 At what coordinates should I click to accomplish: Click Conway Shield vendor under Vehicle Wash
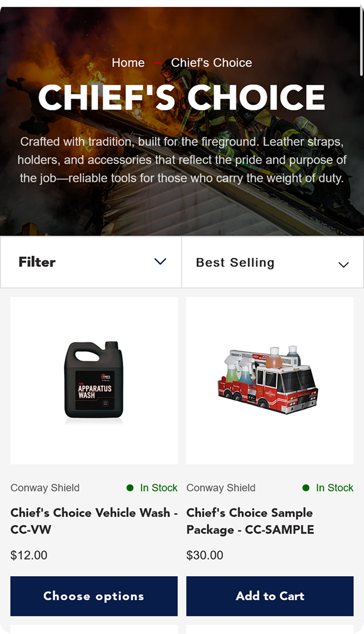45,488
